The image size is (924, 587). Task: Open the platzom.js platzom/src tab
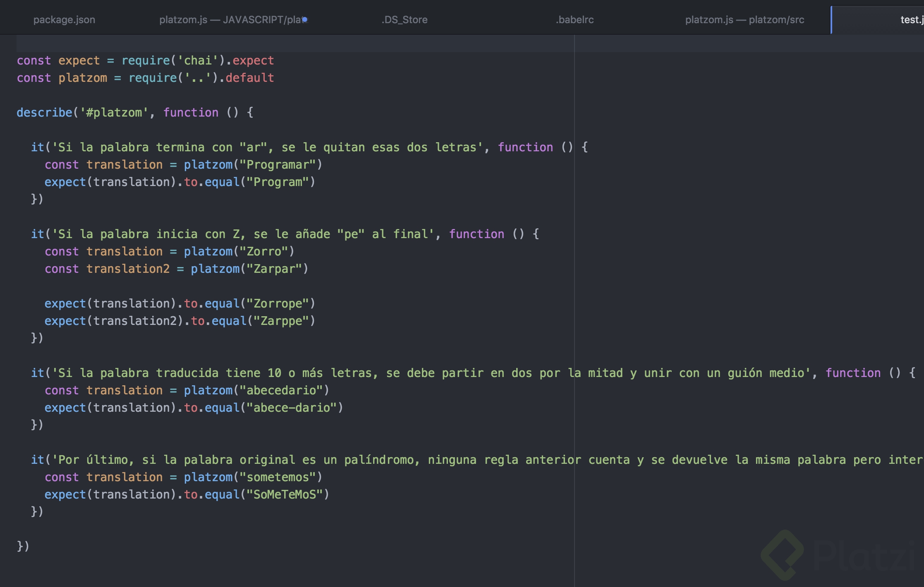[x=744, y=20]
